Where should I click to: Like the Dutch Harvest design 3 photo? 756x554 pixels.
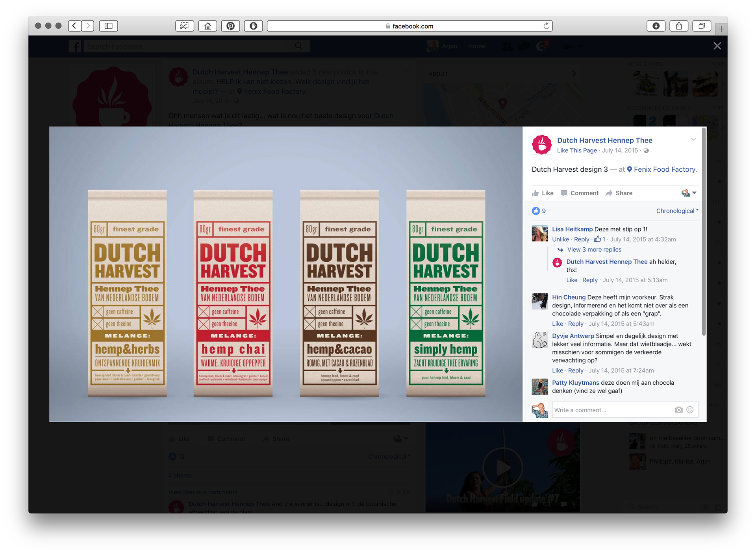[543, 193]
